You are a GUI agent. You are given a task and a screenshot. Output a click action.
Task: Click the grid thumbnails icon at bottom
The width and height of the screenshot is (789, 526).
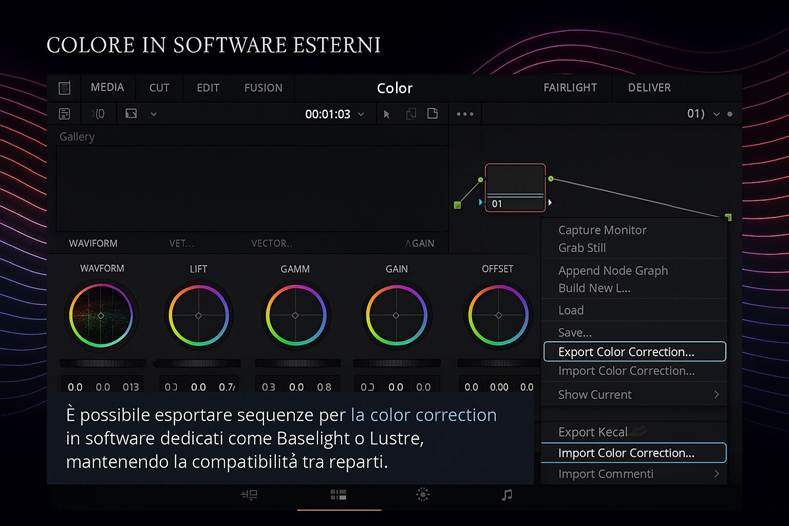(x=338, y=495)
